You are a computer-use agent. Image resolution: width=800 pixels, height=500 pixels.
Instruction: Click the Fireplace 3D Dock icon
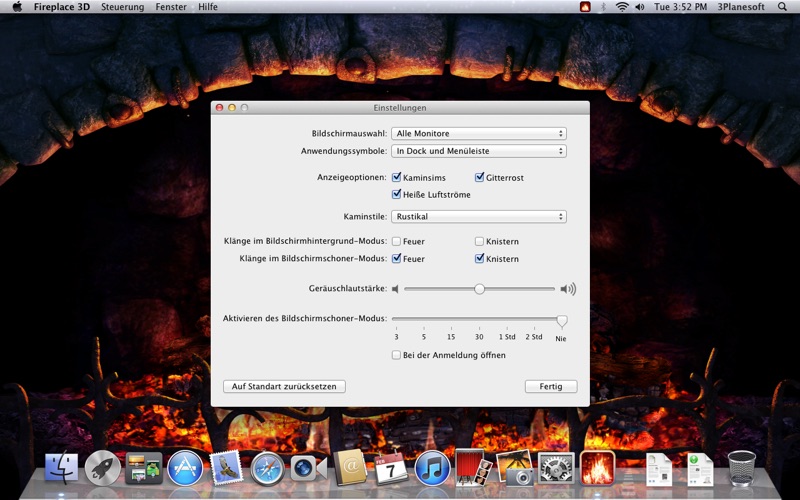click(x=597, y=468)
